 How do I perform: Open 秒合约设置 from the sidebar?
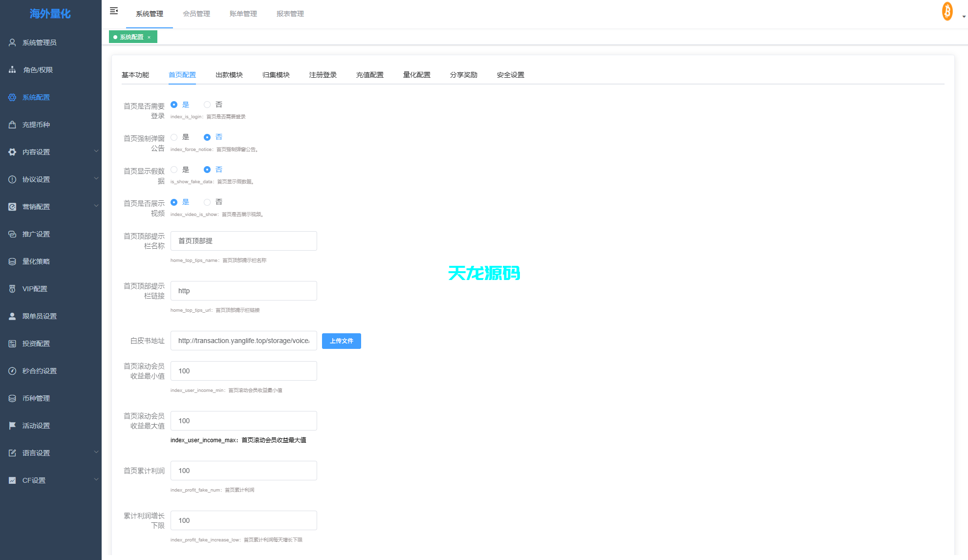tap(40, 370)
